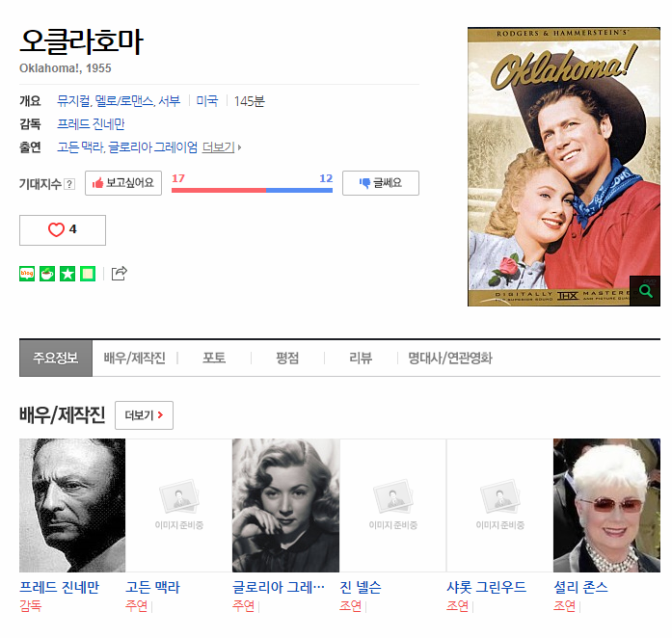Vote 글쎄요 thumbs down

[x=380, y=183]
